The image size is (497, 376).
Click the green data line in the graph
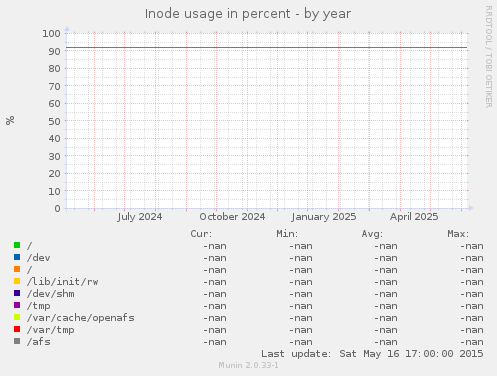click(267, 48)
